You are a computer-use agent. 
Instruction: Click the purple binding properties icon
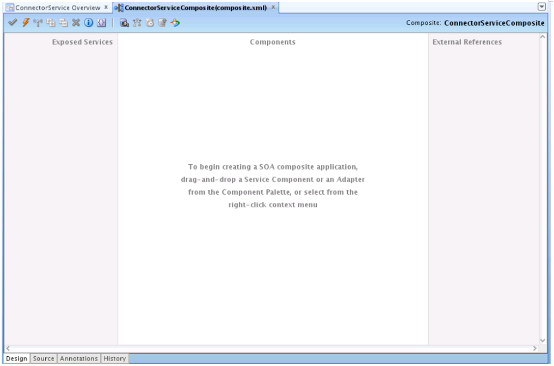pos(101,23)
